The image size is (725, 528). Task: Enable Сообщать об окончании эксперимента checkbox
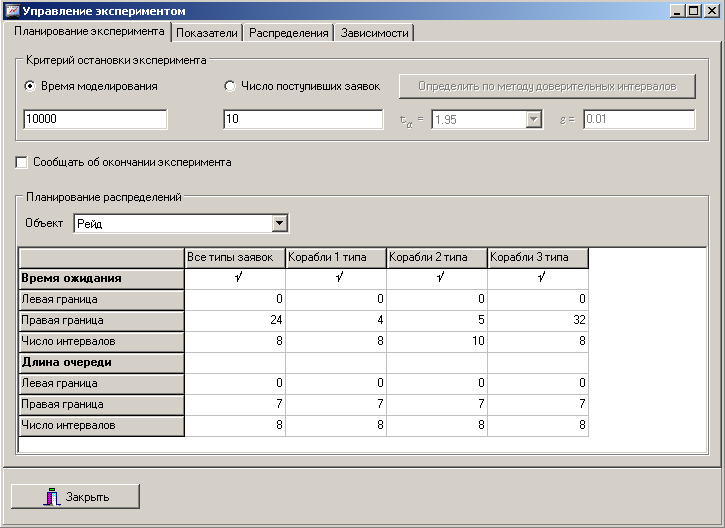tap(21, 162)
